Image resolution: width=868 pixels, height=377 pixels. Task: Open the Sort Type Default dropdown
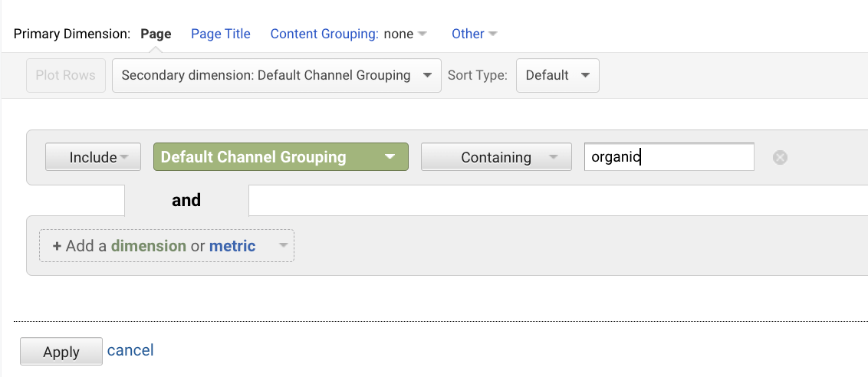(557, 75)
